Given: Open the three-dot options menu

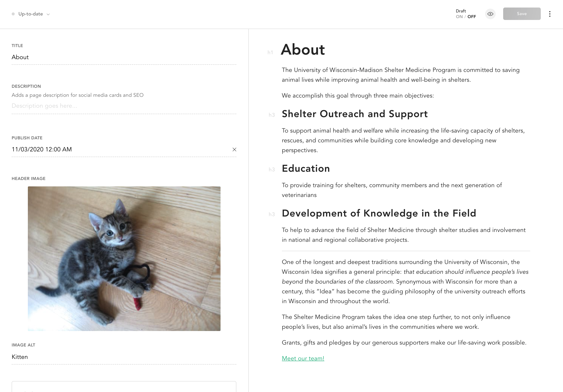Looking at the screenshot, I should (550, 14).
